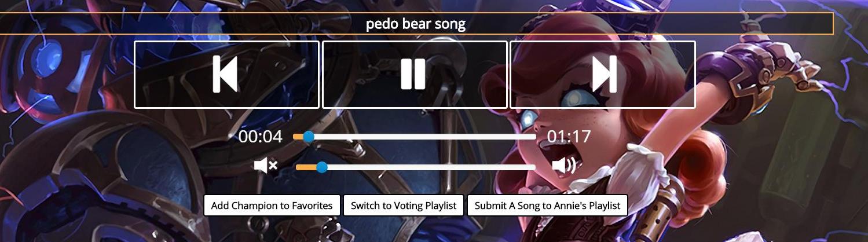The height and width of the screenshot is (242, 868).
Task: Open Submit A Song to Annie's Playlist
Action: click(547, 206)
